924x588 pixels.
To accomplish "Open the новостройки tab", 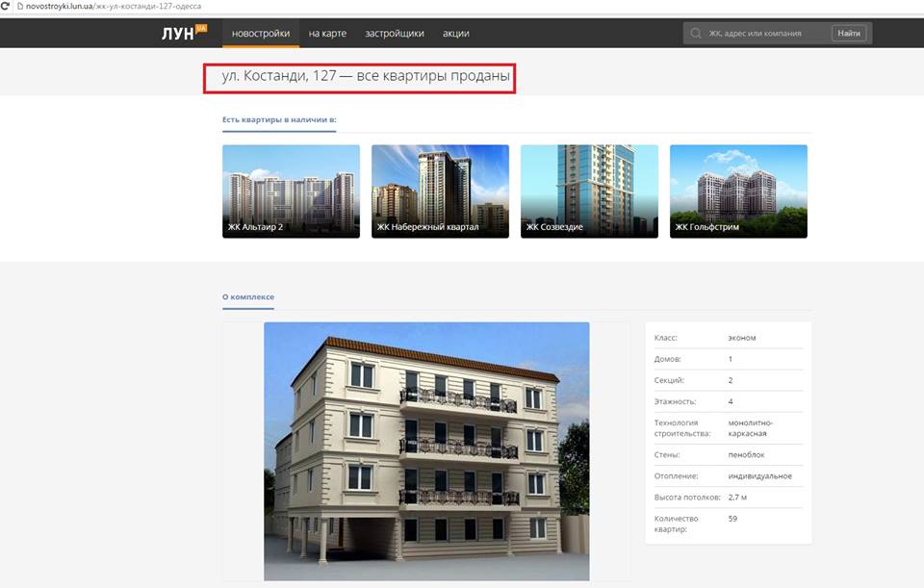I will [260, 34].
